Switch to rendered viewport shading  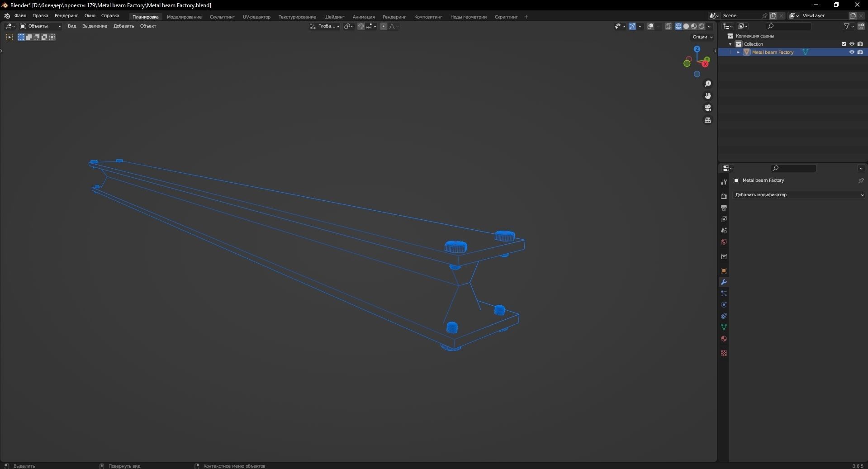pyautogui.click(x=702, y=26)
